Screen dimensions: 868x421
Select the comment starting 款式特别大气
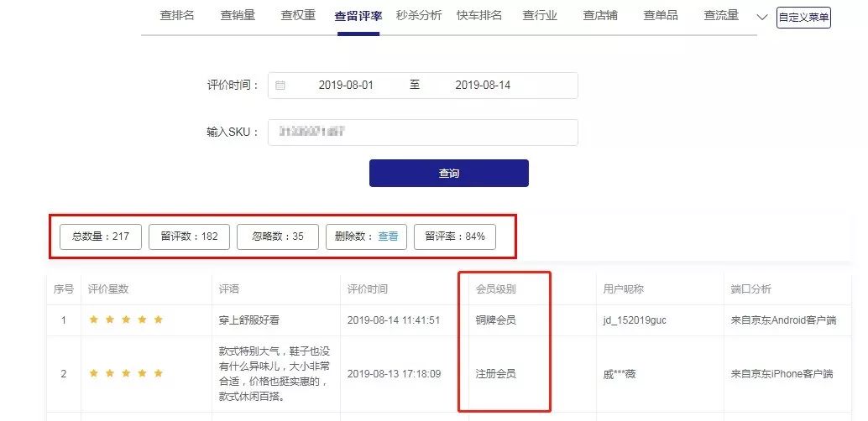tap(275, 374)
